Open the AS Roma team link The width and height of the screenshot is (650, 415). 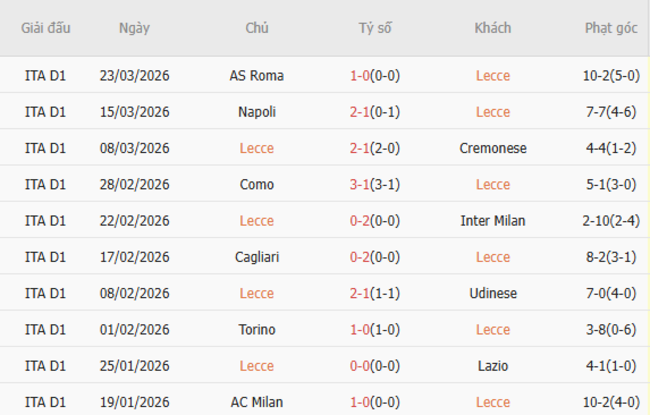[x=257, y=76]
